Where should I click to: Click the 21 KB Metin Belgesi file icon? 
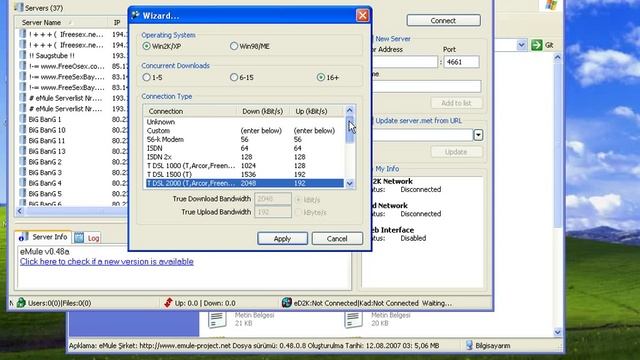[217, 320]
